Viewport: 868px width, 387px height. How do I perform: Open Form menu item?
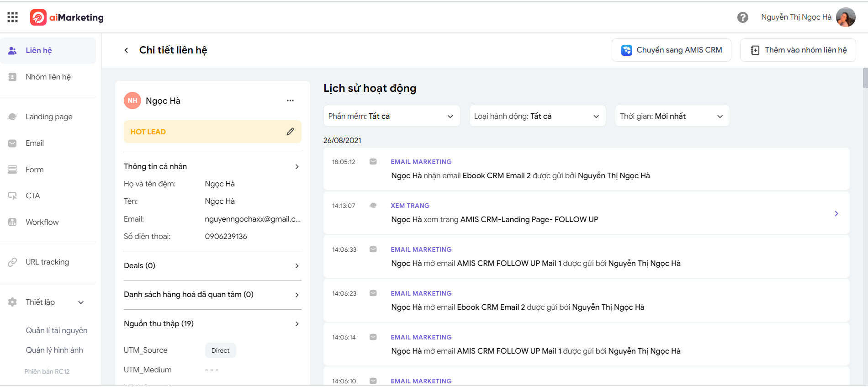pyautogui.click(x=48, y=170)
